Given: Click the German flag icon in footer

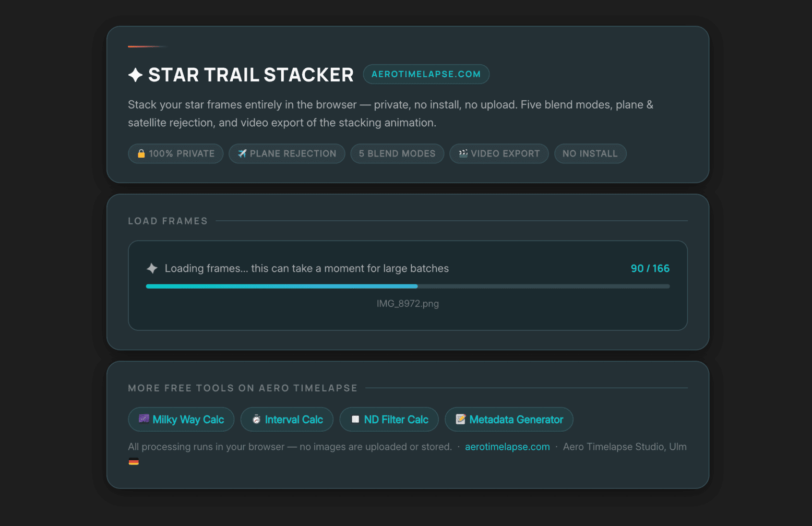Looking at the screenshot, I should [134, 461].
